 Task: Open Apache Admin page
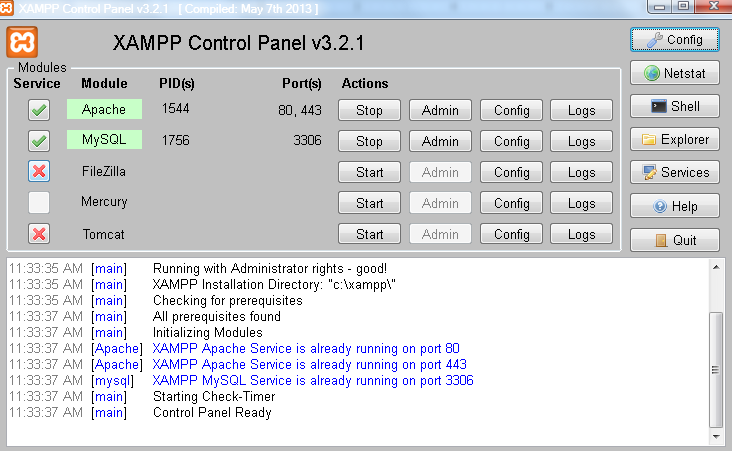coord(440,110)
